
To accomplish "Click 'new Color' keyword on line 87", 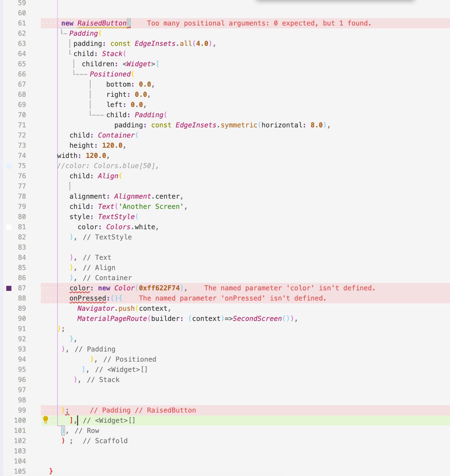I will click(x=116, y=288).
